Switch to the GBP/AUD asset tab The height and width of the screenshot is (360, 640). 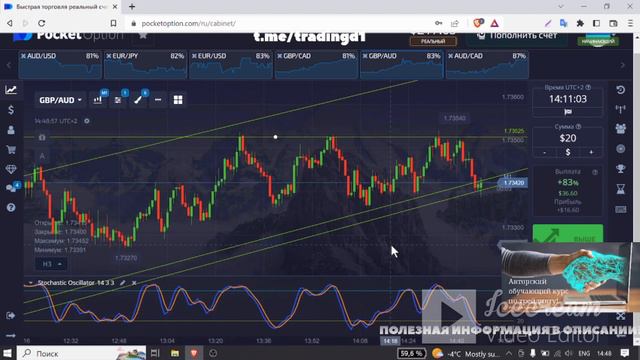click(402, 64)
